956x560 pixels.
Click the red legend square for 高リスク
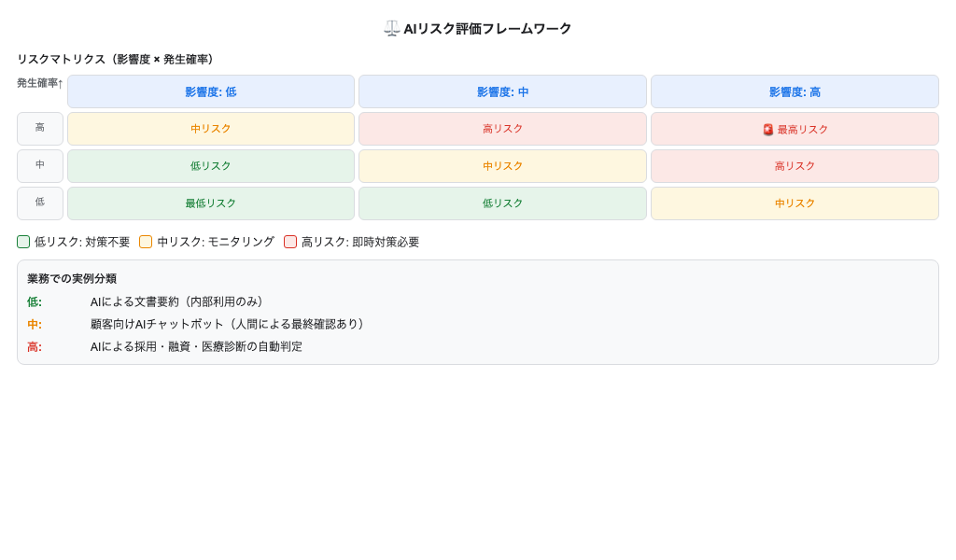290,242
